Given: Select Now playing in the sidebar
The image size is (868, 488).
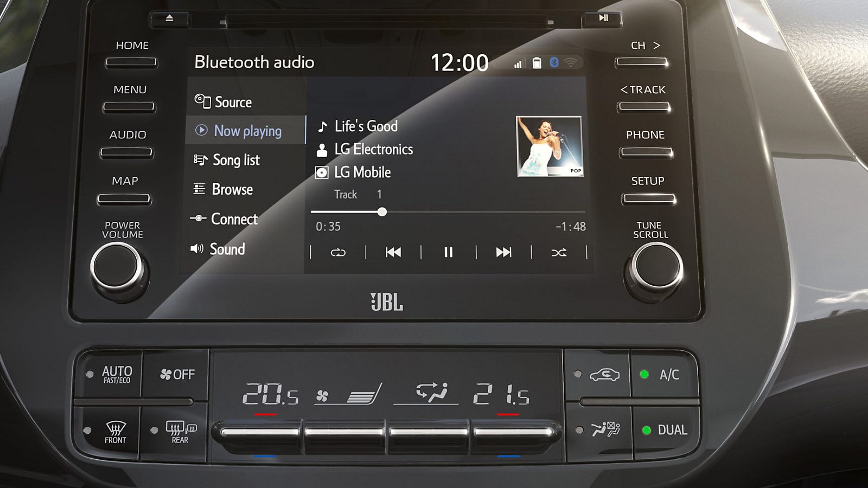Looking at the screenshot, I should pos(246,130).
